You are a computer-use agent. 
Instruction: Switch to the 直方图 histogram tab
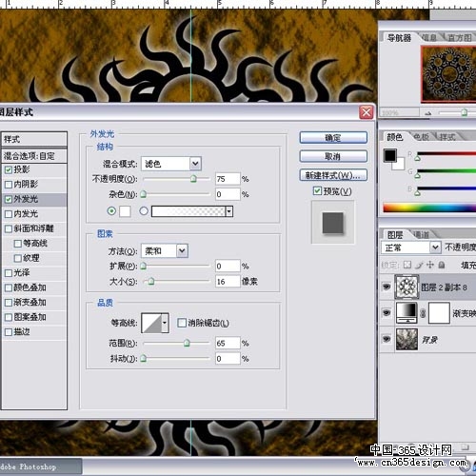(459, 38)
